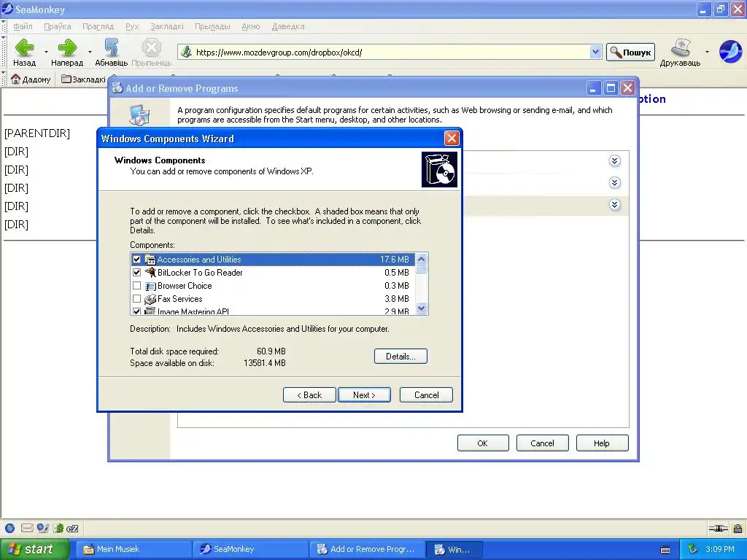Open the Закладкі bookmarks folder
The image size is (747, 560).
coord(83,79)
